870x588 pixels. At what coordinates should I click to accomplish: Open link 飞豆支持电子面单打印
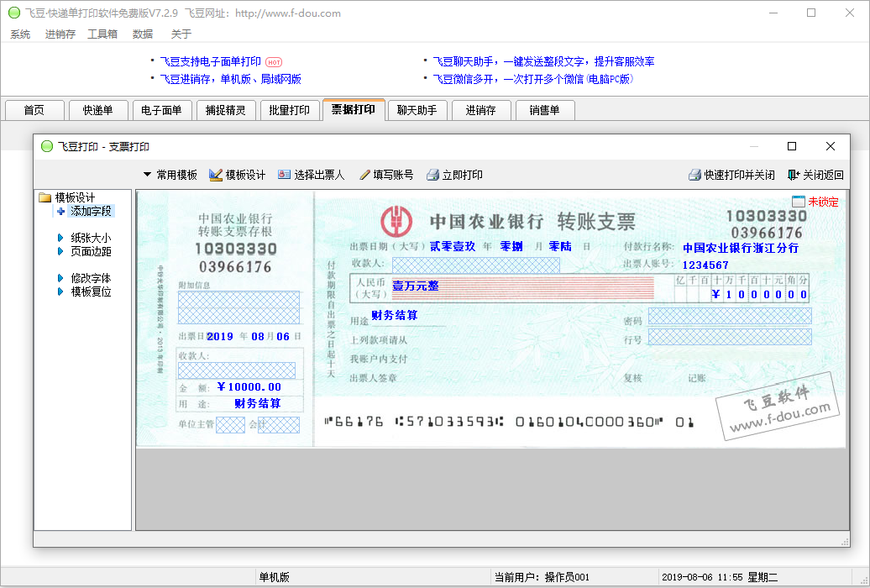point(210,61)
